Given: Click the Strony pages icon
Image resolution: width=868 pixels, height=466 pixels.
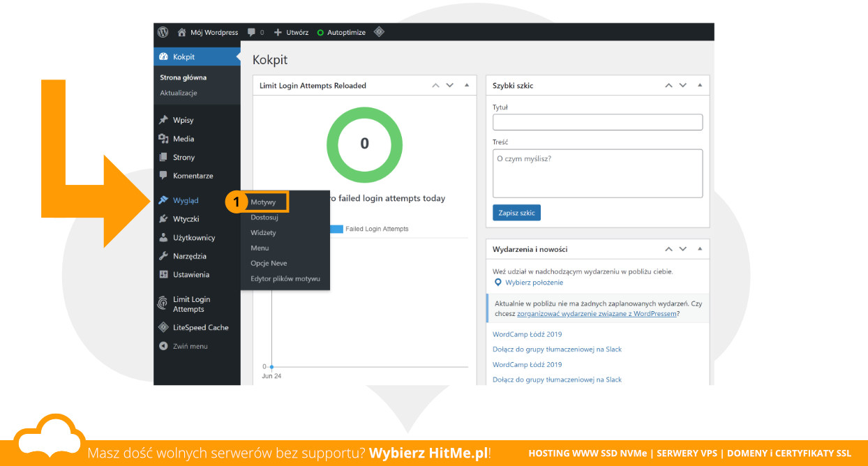Looking at the screenshot, I should [x=163, y=157].
